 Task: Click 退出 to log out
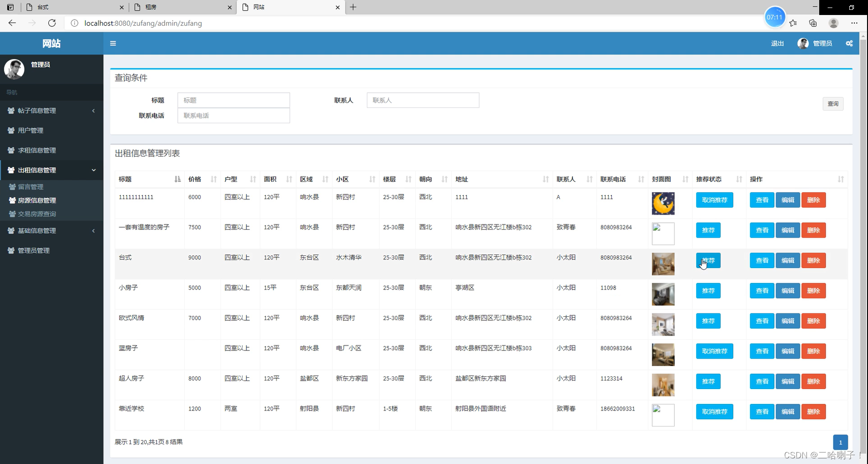pyautogui.click(x=777, y=44)
